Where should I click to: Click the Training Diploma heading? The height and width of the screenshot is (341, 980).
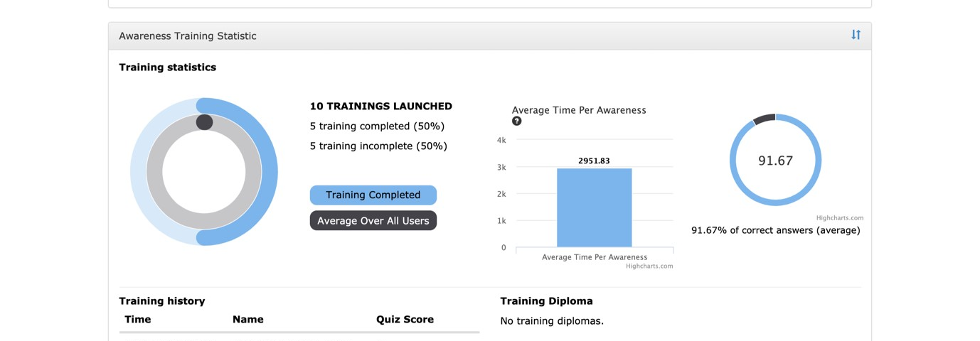pyautogui.click(x=546, y=301)
